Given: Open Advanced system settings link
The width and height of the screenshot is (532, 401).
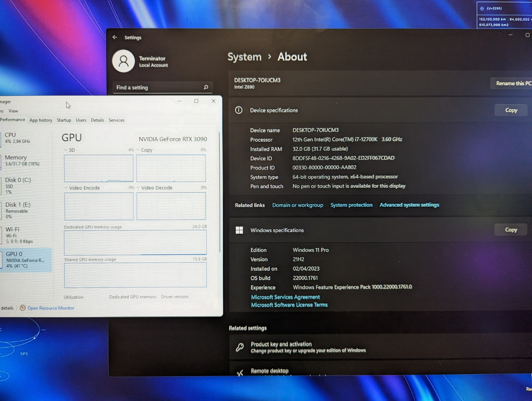Looking at the screenshot, I should pyautogui.click(x=409, y=205).
